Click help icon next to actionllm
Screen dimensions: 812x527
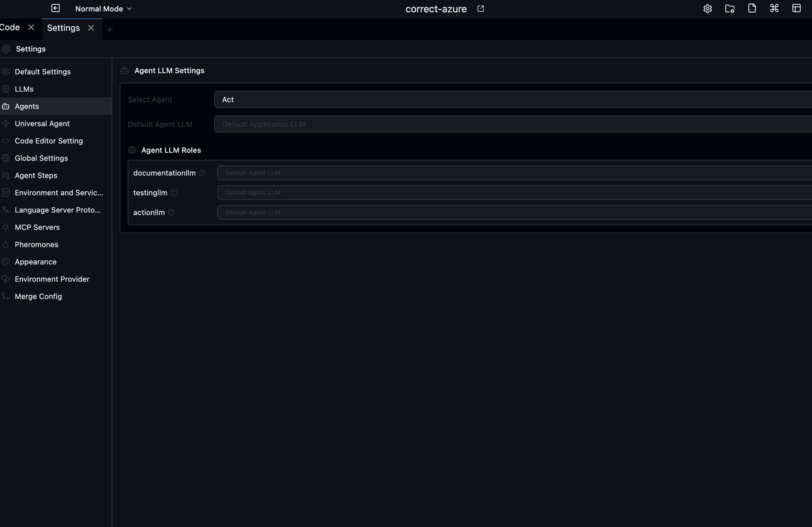click(171, 212)
